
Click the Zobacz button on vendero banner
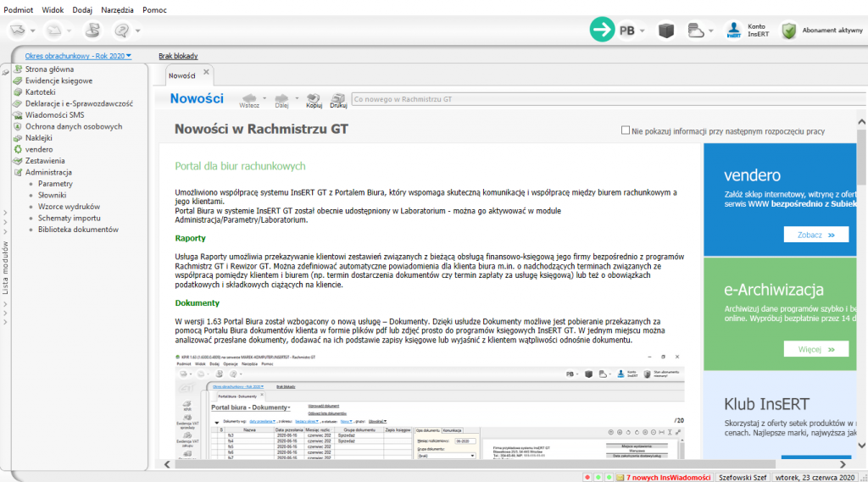click(x=816, y=235)
